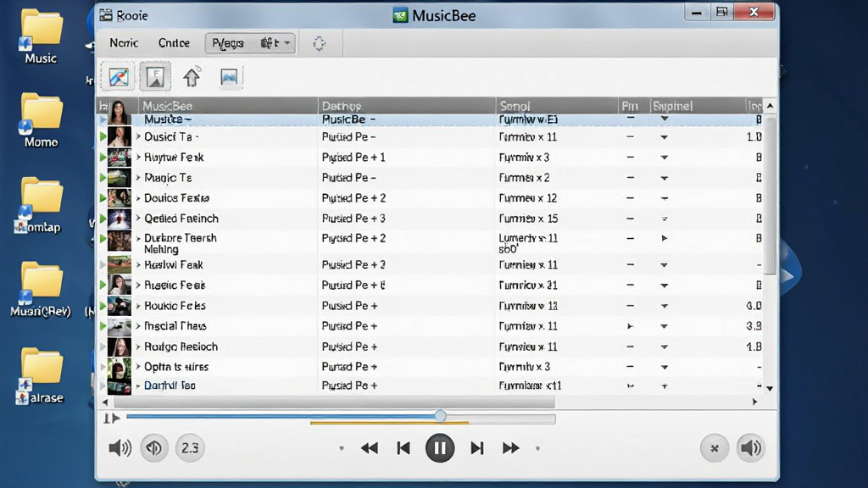Expand the Muagic Ta row
This screenshot has height=488, width=868.
coord(138,178)
